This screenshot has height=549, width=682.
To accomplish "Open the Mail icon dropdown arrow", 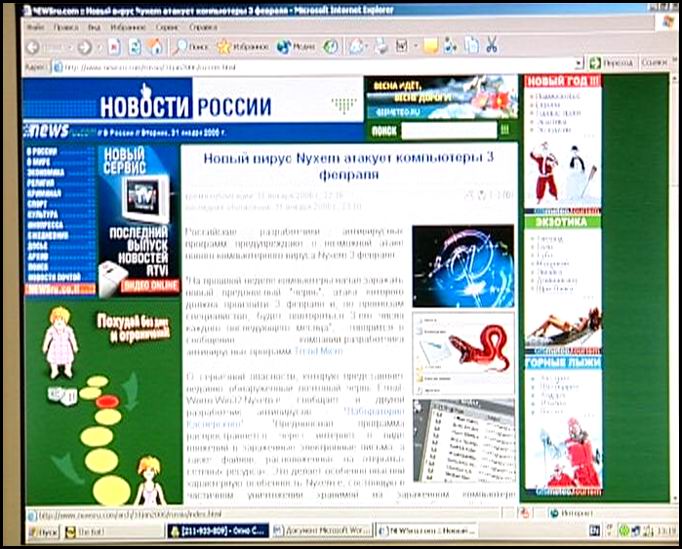I will click(367, 46).
